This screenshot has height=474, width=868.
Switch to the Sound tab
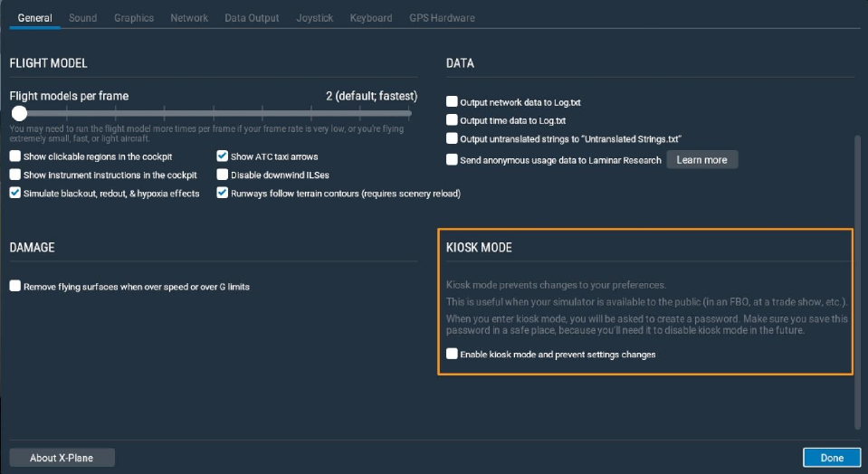82,18
